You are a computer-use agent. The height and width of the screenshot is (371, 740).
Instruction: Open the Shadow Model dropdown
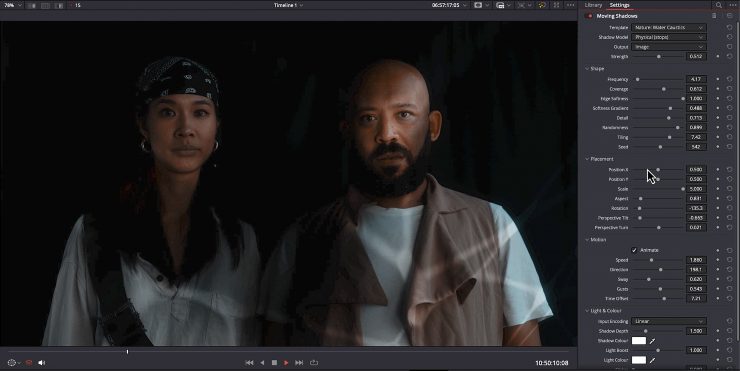pos(669,37)
